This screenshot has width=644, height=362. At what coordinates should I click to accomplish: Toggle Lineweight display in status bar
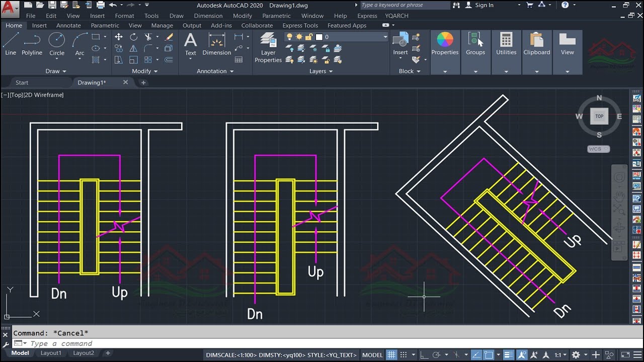(x=509, y=354)
